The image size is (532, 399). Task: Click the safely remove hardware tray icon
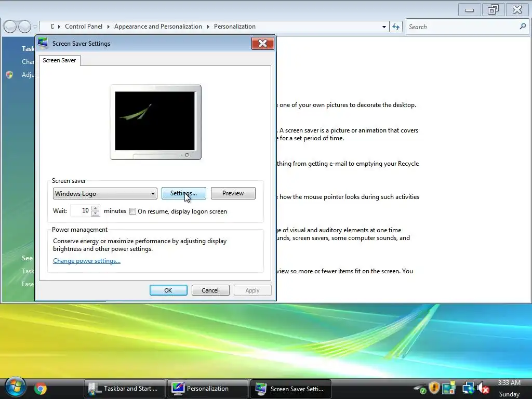(x=420, y=389)
